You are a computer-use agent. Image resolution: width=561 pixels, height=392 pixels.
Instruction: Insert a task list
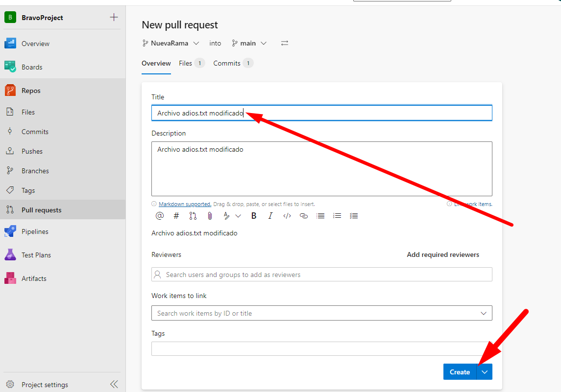point(354,216)
